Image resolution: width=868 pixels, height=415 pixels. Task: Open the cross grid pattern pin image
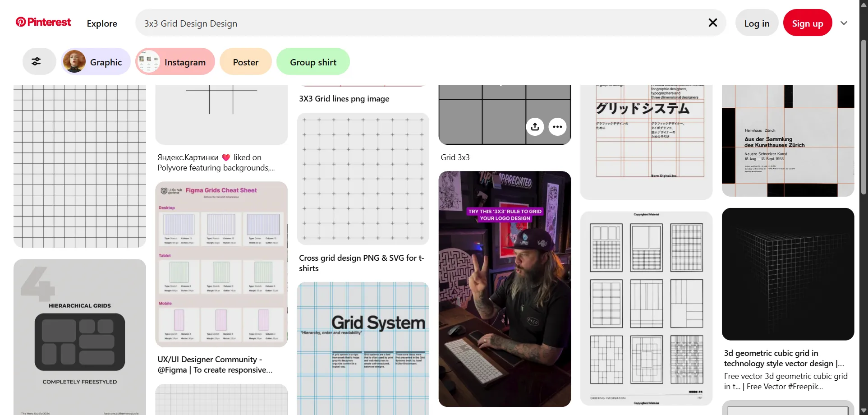[x=363, y=179]
